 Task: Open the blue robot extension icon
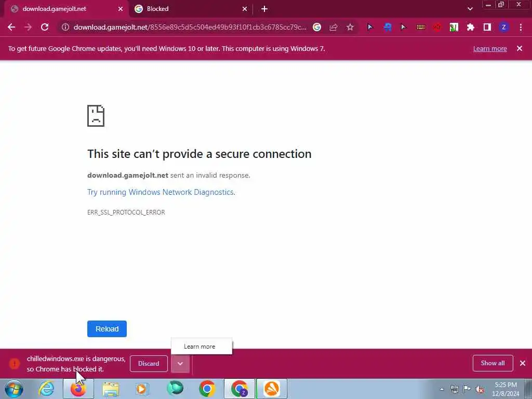pos(387,27)
